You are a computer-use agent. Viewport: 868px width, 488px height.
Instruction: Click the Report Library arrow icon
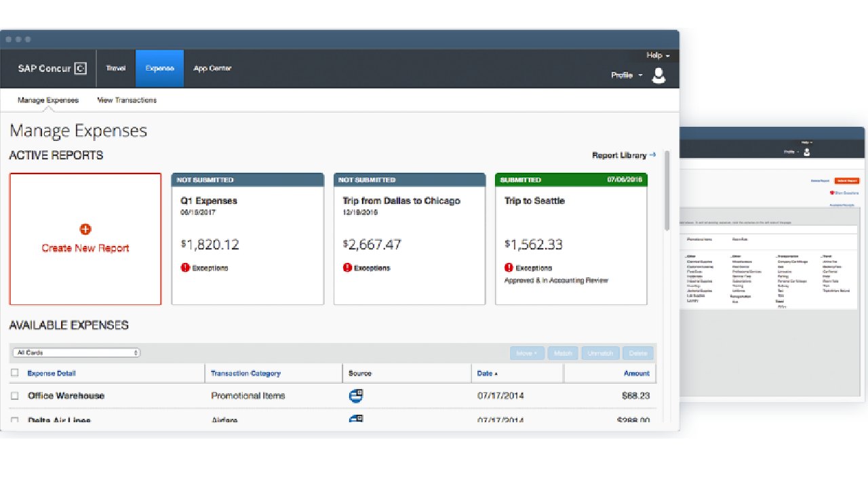tap(652, 155)
